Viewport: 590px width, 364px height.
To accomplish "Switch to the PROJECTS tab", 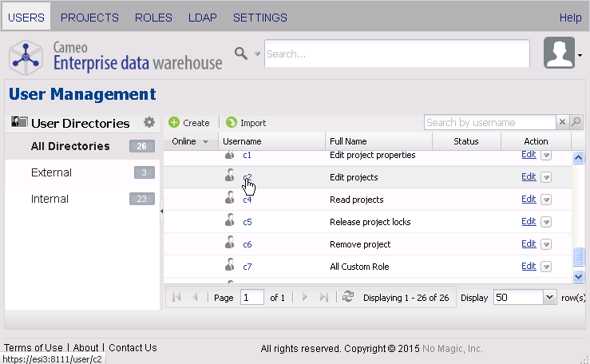I will (x=89, y=18).
